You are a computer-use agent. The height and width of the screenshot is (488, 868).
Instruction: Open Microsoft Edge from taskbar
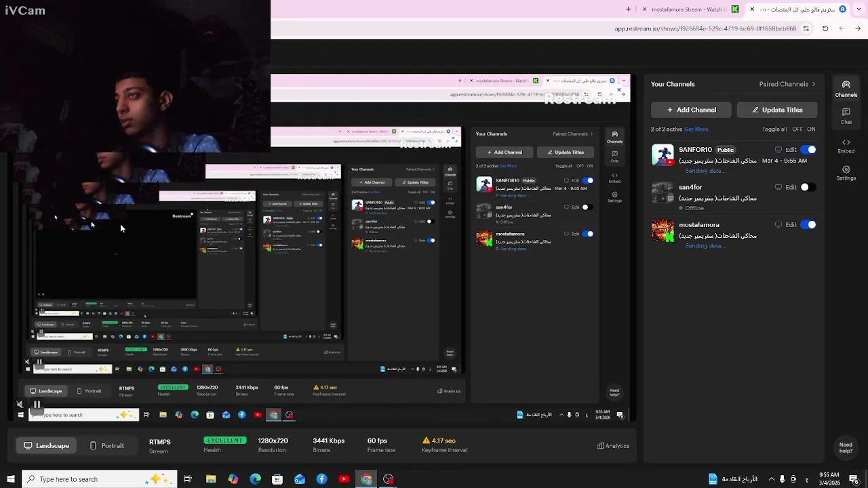255,479
